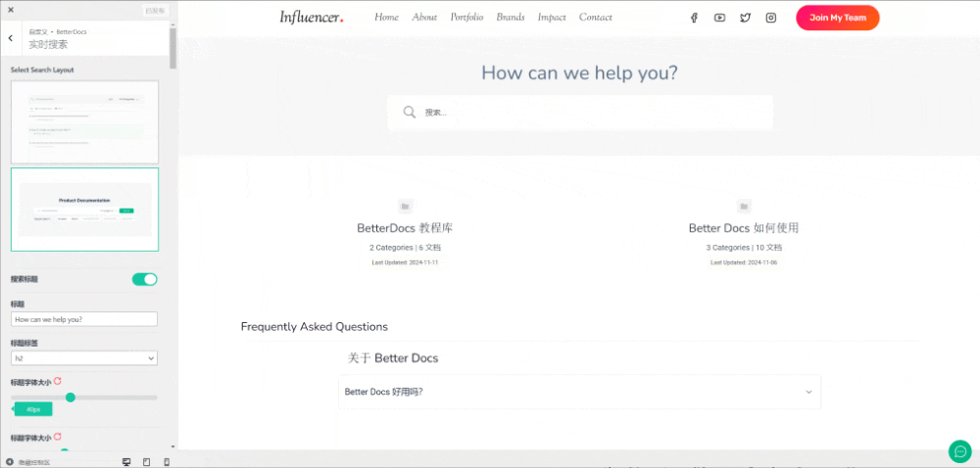Open the Brands menu item
This screenshot has height=468, width=980.
click(x=511, y=18)
